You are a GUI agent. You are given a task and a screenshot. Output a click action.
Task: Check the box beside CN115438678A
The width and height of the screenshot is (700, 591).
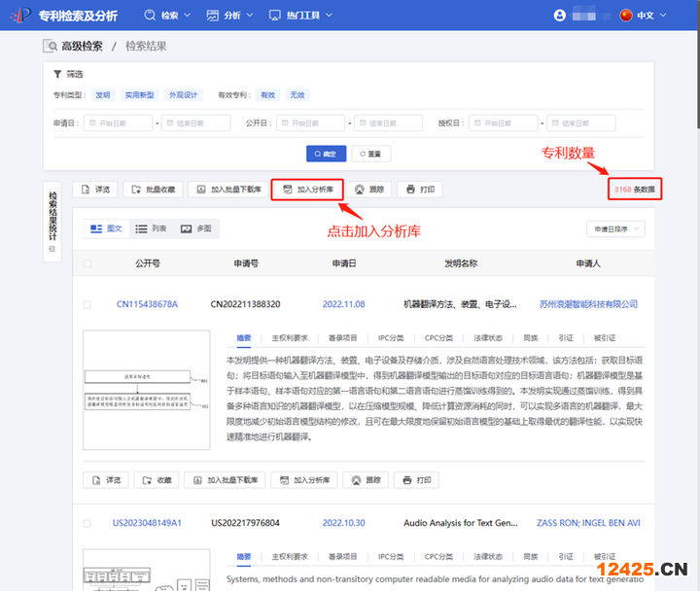click(87, 304)
